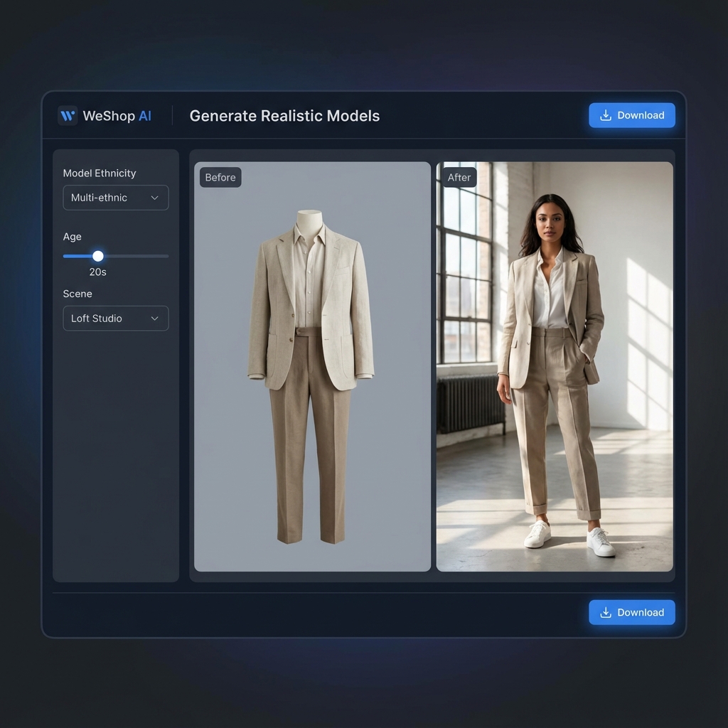This screenshot has width=728, height=728.
Task: Click the chevron in the Loft Studio field
Action: [154, 318]
